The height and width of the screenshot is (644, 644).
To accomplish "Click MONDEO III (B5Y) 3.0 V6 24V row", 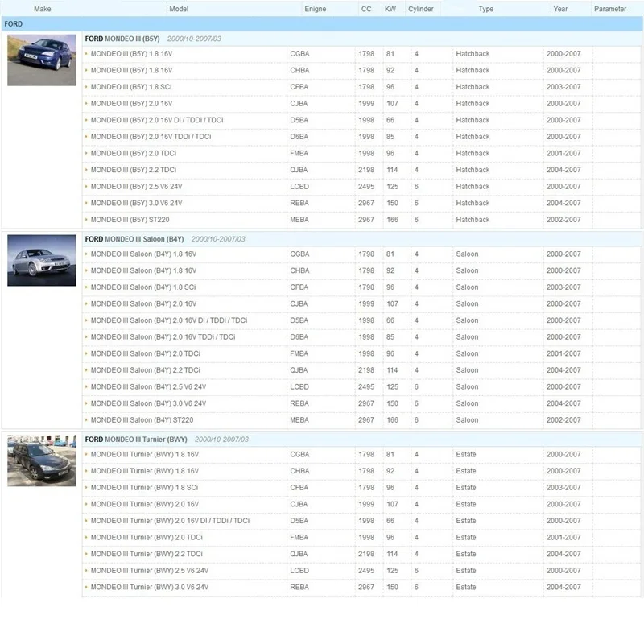I will (x=361, y=203).
